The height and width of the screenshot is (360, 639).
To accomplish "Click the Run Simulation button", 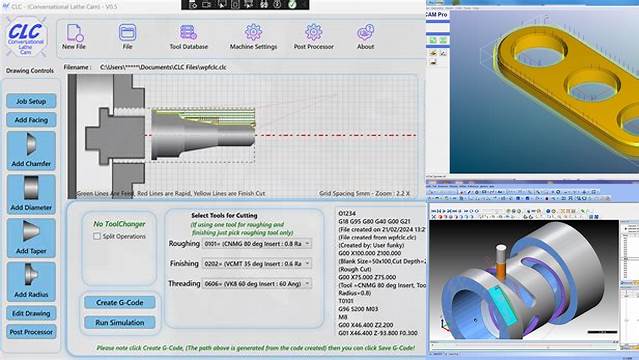I will tap(119, 322).
